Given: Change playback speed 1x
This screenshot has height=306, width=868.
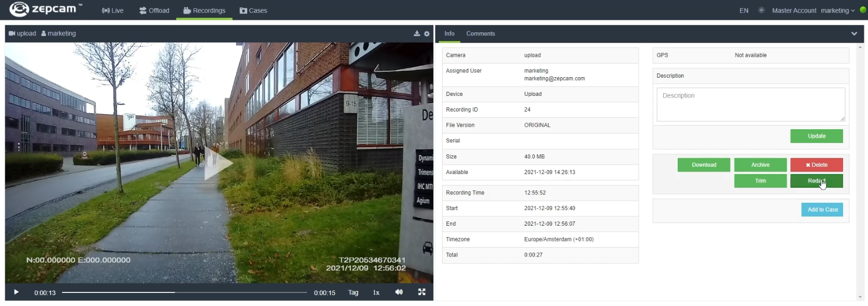Looking at the screenshot, I should tap(376, 292).
